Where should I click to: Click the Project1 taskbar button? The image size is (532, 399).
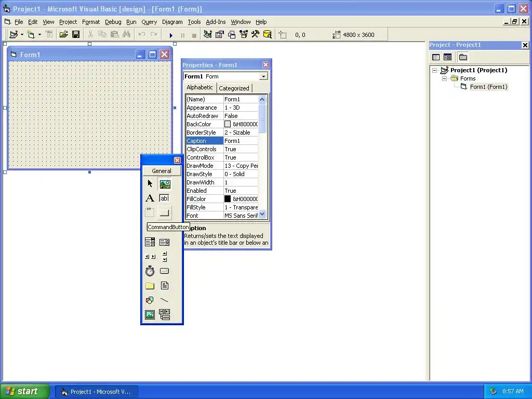pos(96,392)
